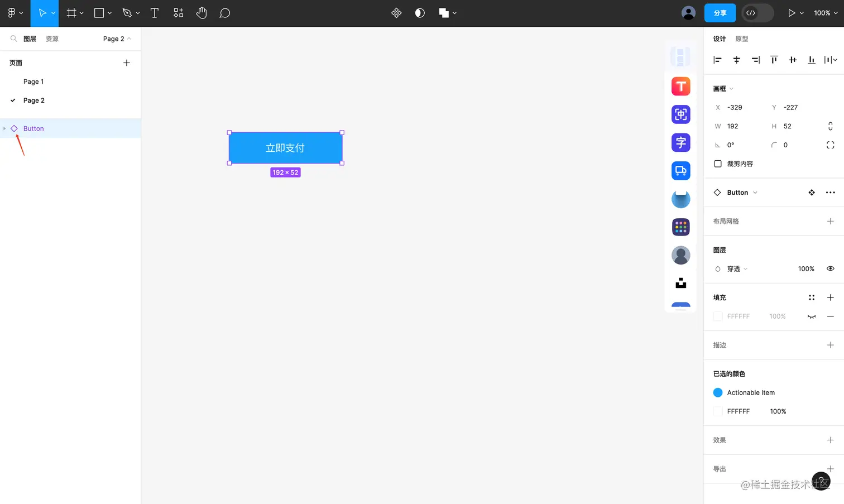Screen dimensions: 844x504
Task: Show the hidden FFFFFF fill
Action: pos(812,316)
